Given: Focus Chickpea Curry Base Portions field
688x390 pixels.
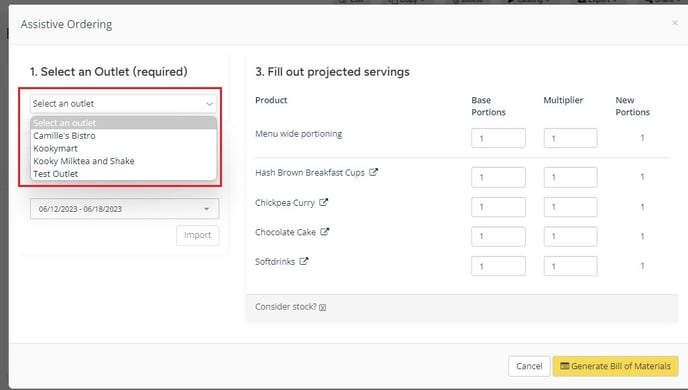Looking at the screenshot, I should [498, 207].
